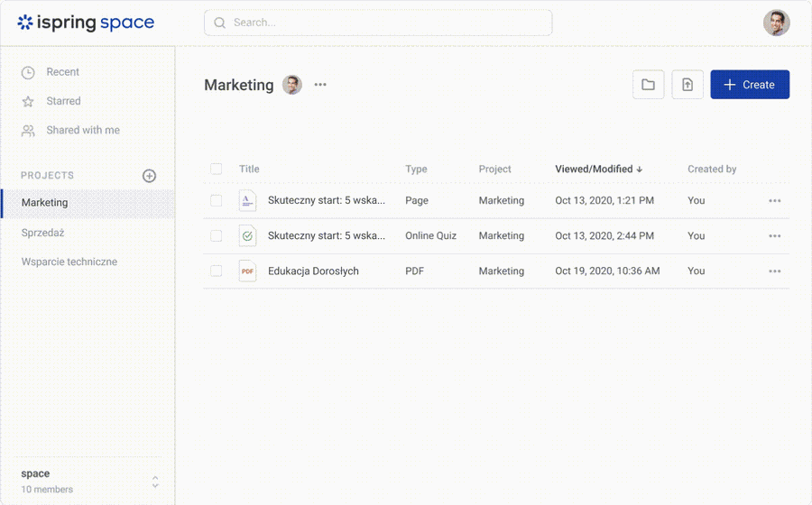This screenshot has height=505, width=812.
Task: Click the upload file icon button
Action: [687, 85]
